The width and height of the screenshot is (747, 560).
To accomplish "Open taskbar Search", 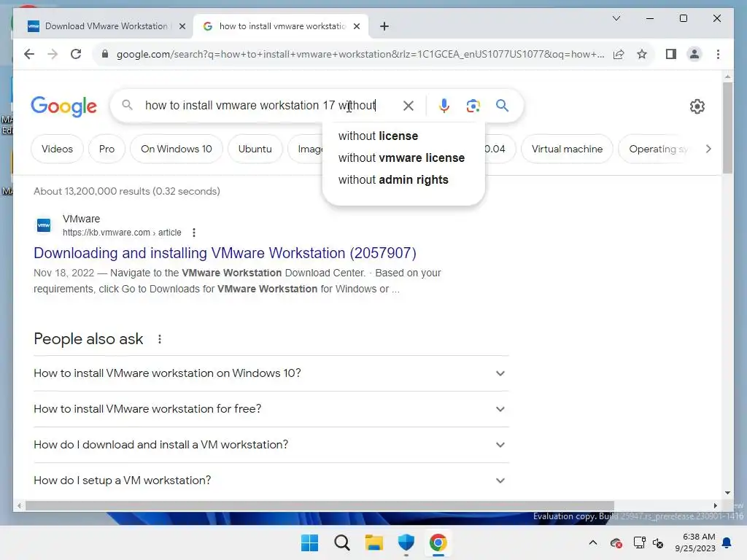I will click(x=341, y=542).
